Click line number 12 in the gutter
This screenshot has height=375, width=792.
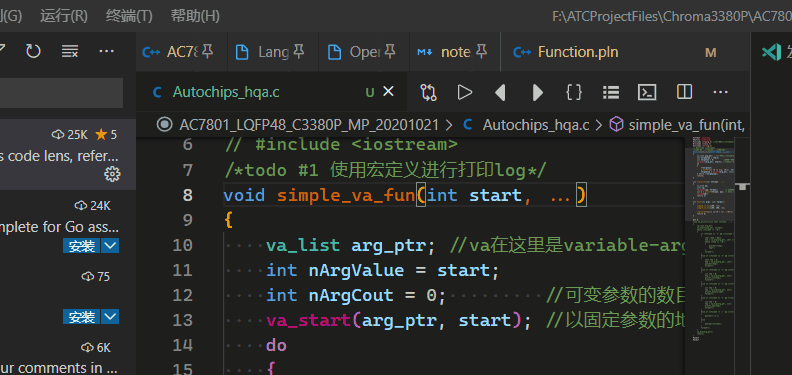pyautogui.click(x=182, y=295)
